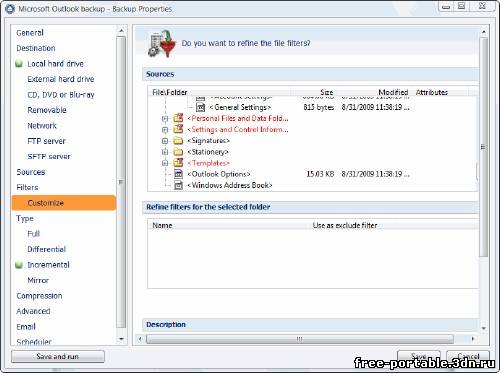Click the horizontal scrollbar right arrow

tap(473, 339)
